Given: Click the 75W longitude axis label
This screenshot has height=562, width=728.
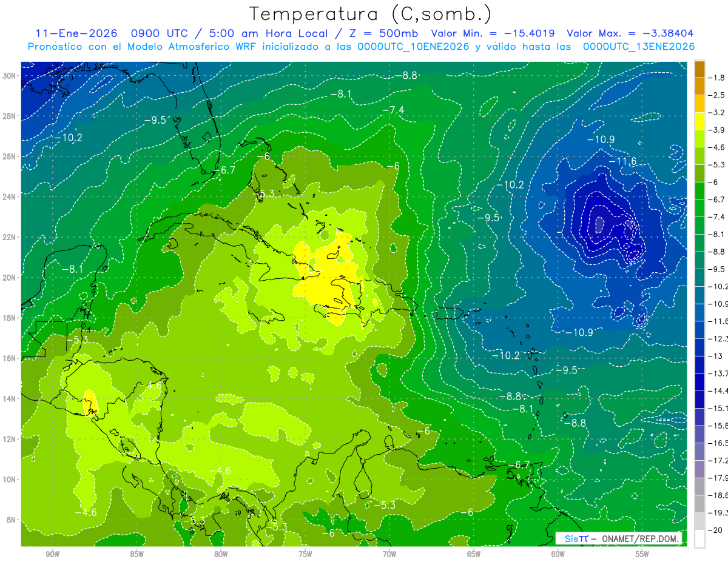Looking at the screenshot, I should click(x=305, y=554).
